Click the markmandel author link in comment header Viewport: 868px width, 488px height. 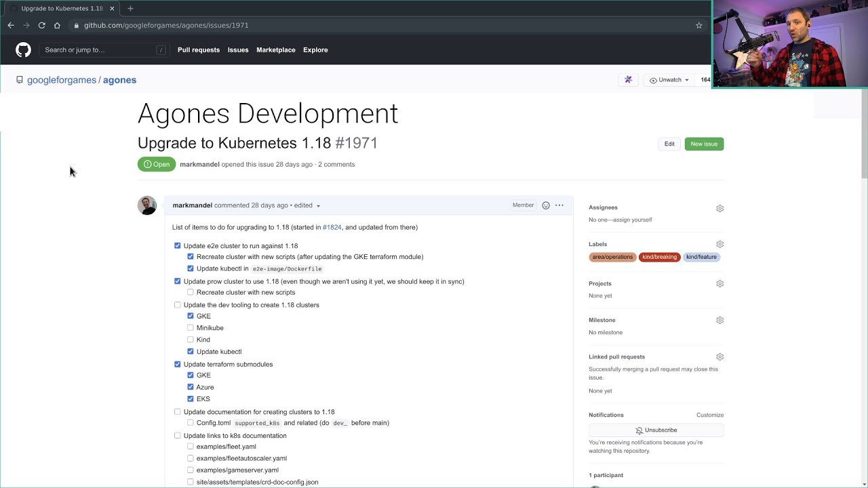click(x=192, y=205)
